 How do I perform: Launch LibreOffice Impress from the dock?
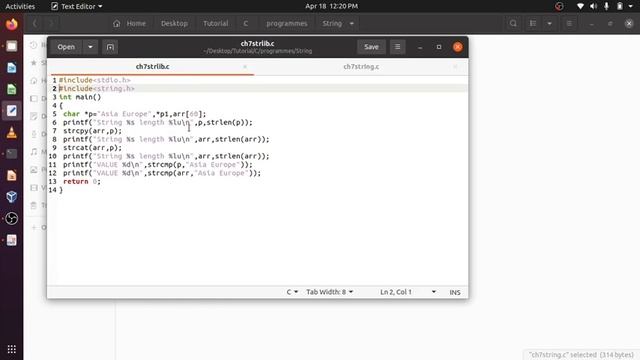point(11,175)
